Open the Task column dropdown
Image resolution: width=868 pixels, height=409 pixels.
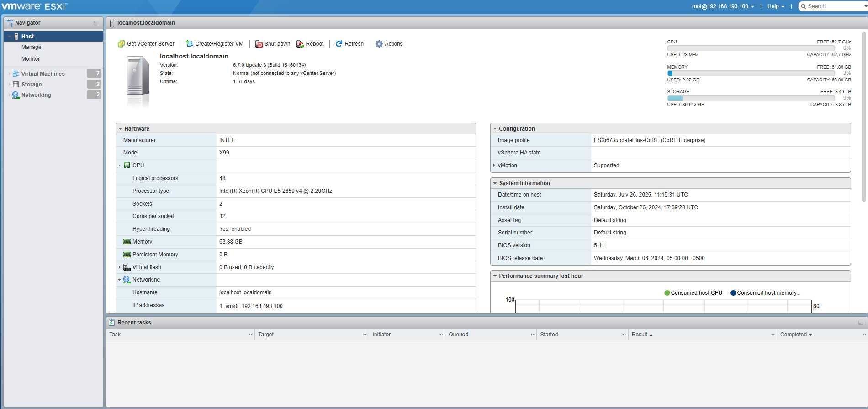[250, 335]
